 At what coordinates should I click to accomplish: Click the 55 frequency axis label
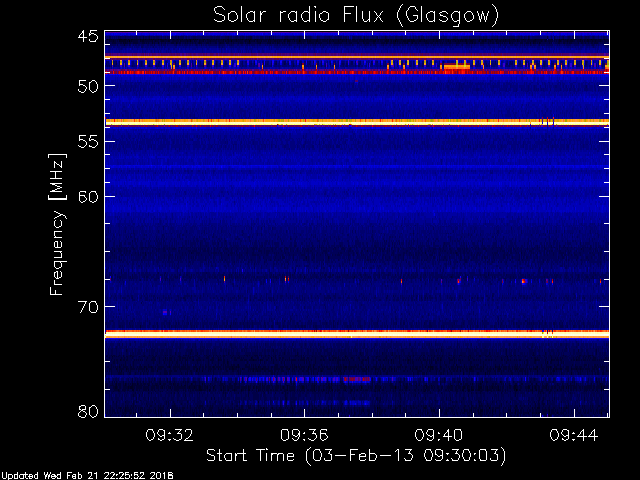click(x=88, y=141)
